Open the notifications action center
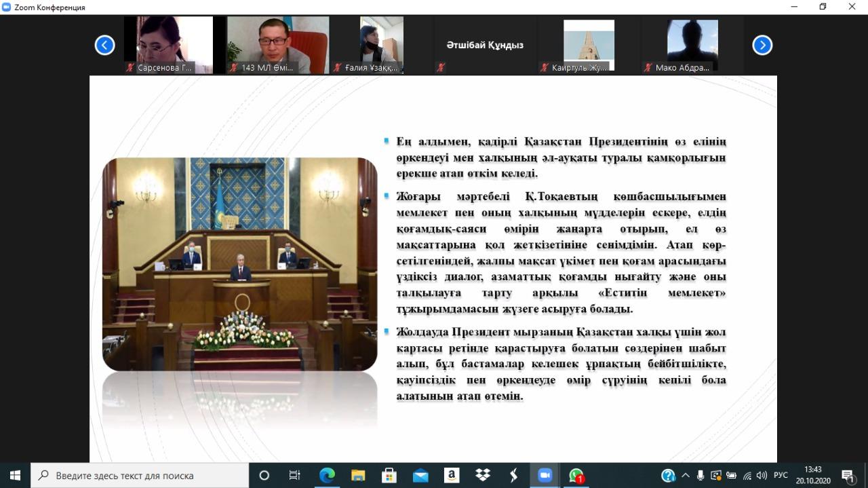The height and width of the screenshot is (488, 868). (x=848, y=475)
